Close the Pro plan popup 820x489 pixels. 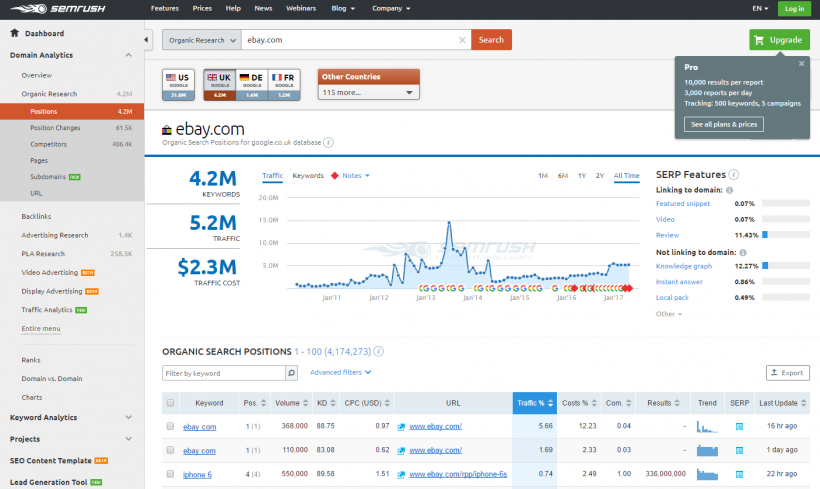(x=801, y=64)
